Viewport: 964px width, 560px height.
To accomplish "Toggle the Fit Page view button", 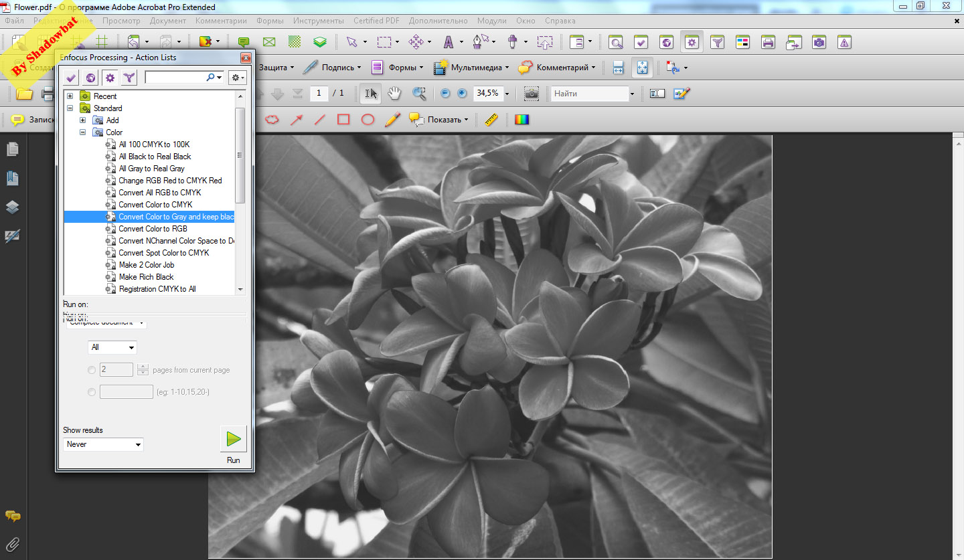I will (641, 68).
